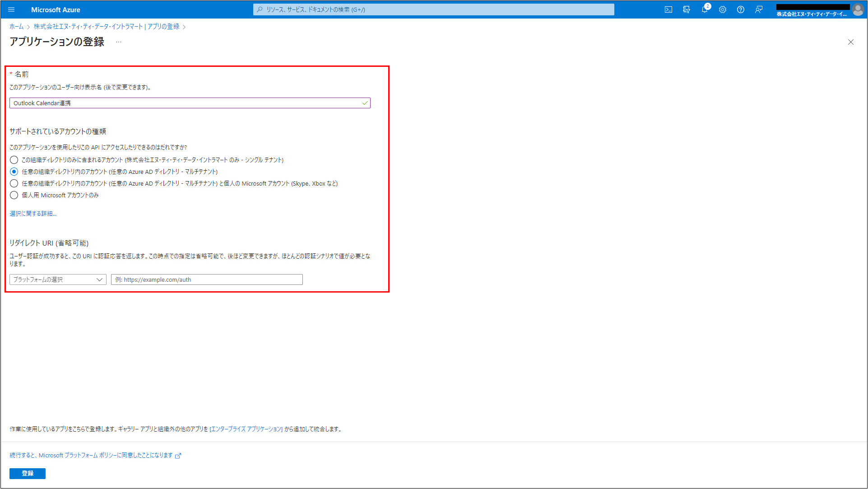This screenshot has width=868, height=489.
Task: Select the single tenant account radio option
Action: coord(14,160)
